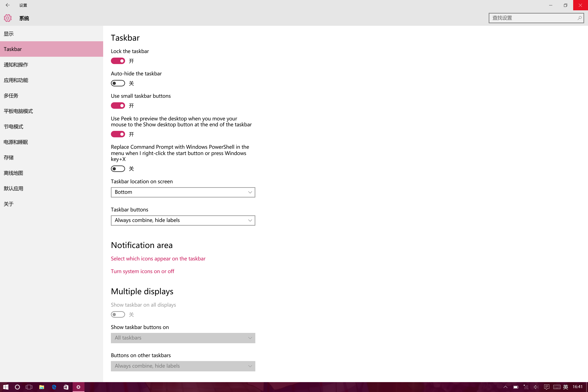This screenshot has height=392, width=588.
Task: Launch File Explorer from the taskbar
Action: pos(41,387)
